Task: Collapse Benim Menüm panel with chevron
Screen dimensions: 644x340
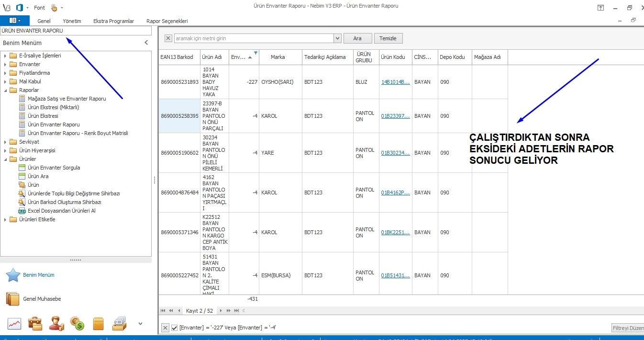Action: [146, 43]
